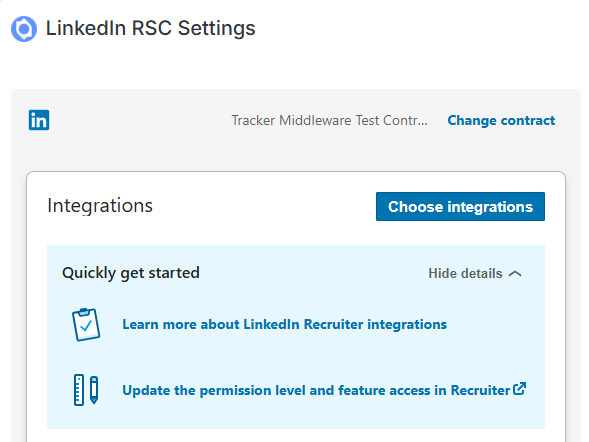589x442 pixels.
Task: Collapse details with Hide details
Action: coord(475,273)
